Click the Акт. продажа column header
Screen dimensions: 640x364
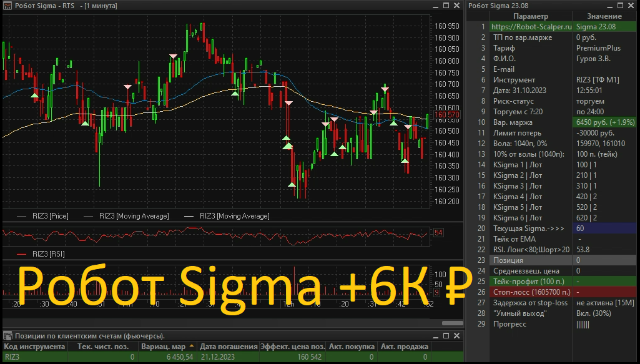click(x=404, y=347)
